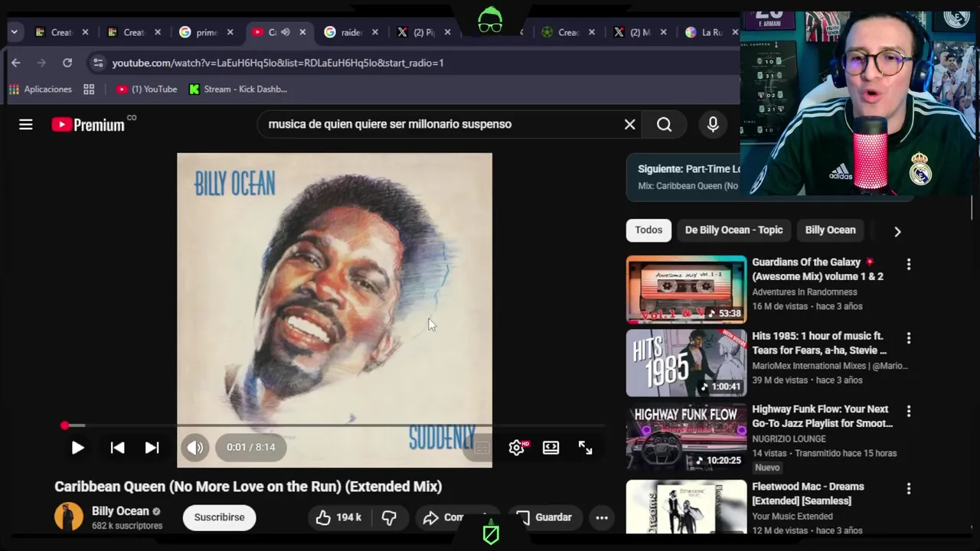The image size is (980, 551).
Task: Open the Billy Ocean channel name link
Action: click(x=120, y=511)
